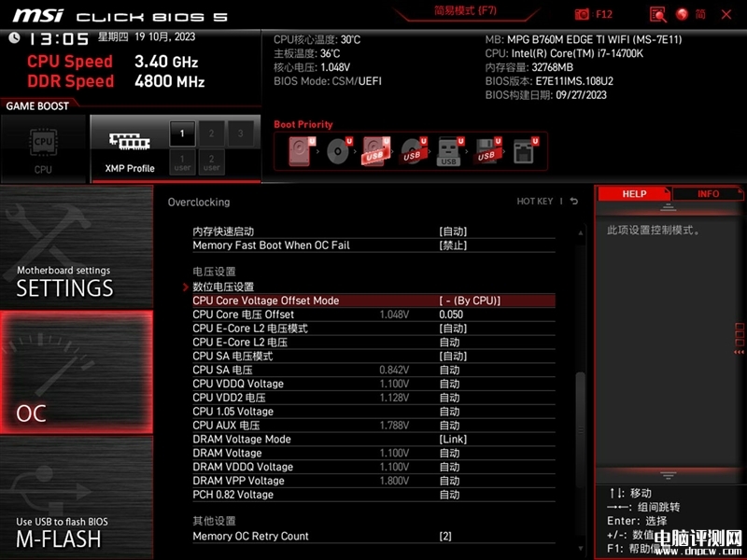Open M-FLASH BIOS flashing utility
747x560 pixels.
pos(58,532)
